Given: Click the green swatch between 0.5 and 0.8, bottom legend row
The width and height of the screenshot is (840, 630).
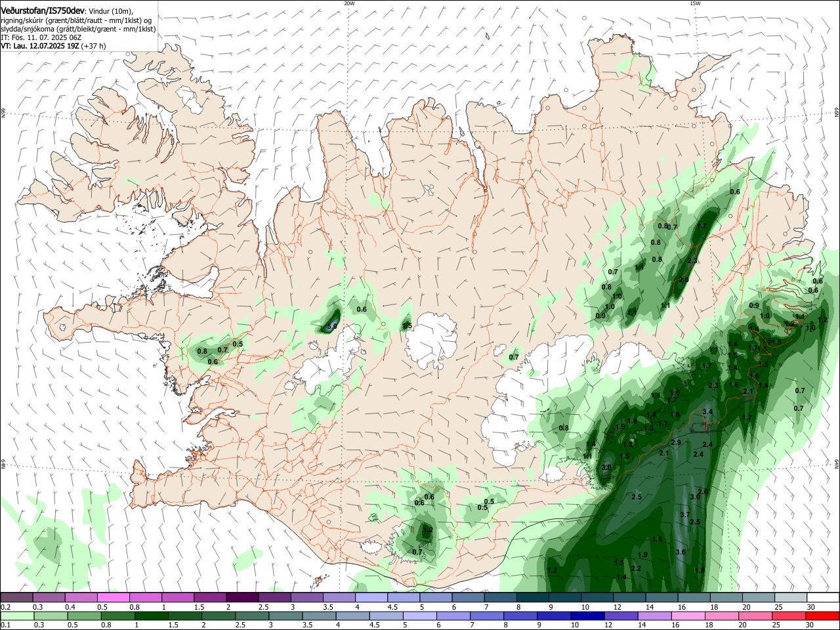Looking at the screenshot, I should coord(84,616).
